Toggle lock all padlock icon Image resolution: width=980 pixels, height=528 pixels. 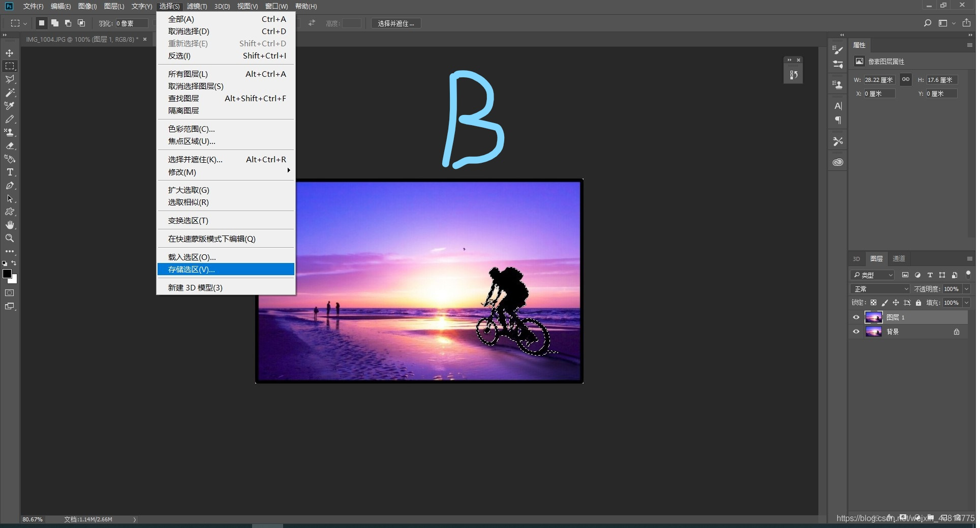[918, 303]
